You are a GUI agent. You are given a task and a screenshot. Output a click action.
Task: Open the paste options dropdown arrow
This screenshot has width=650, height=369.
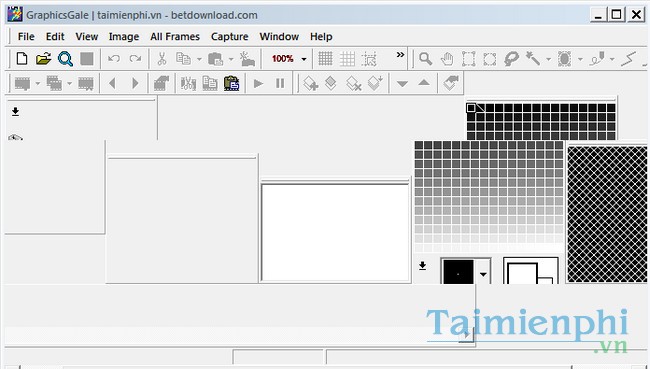[x=231, y=59]
